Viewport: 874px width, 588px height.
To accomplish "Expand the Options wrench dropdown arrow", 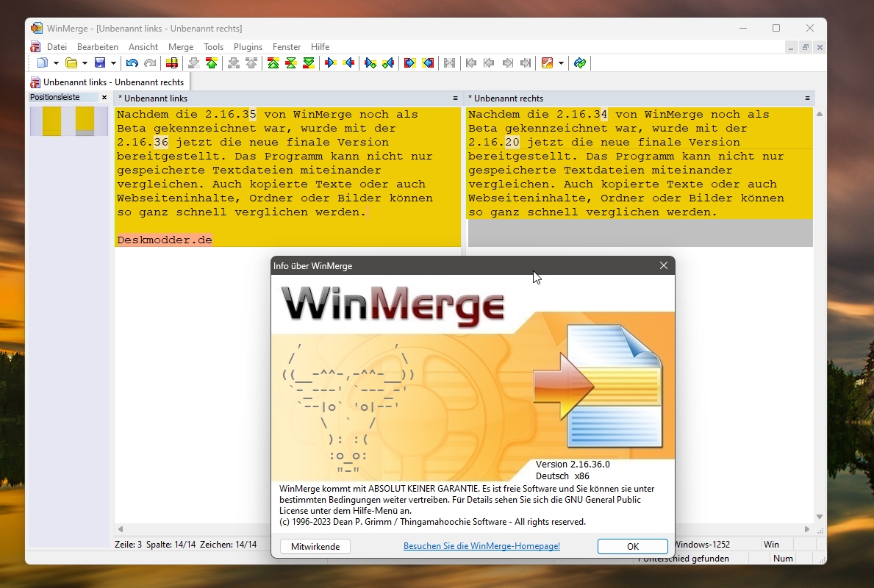I will 561,63.
